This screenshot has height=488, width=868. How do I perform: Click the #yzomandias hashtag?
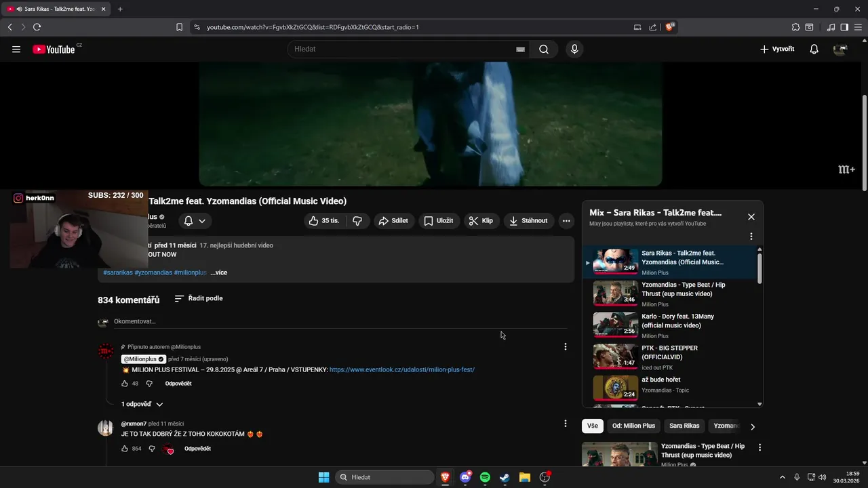[x=153, y=272]
